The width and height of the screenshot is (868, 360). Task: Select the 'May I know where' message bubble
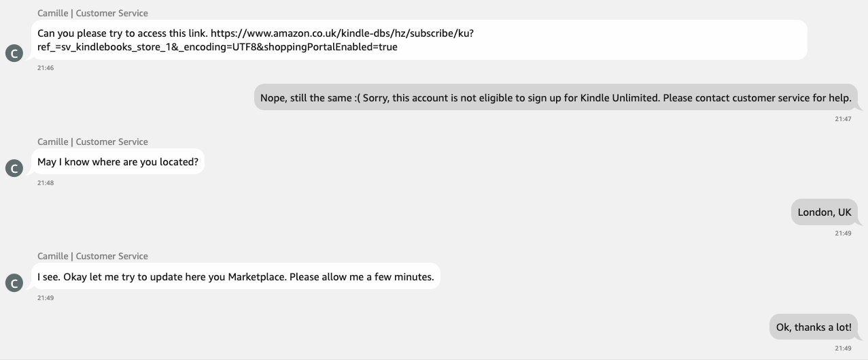click(x=118, y=162)
